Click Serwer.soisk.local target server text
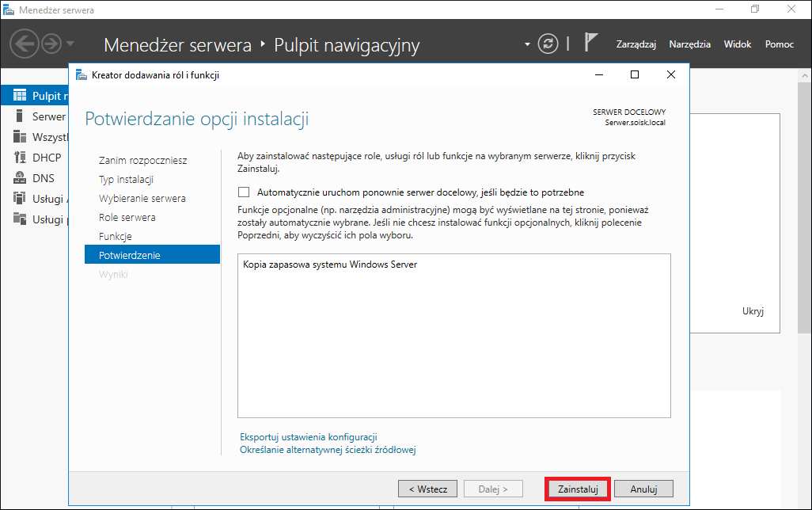The height and width of the screenshot is (510, 812). tap(635, 123)
